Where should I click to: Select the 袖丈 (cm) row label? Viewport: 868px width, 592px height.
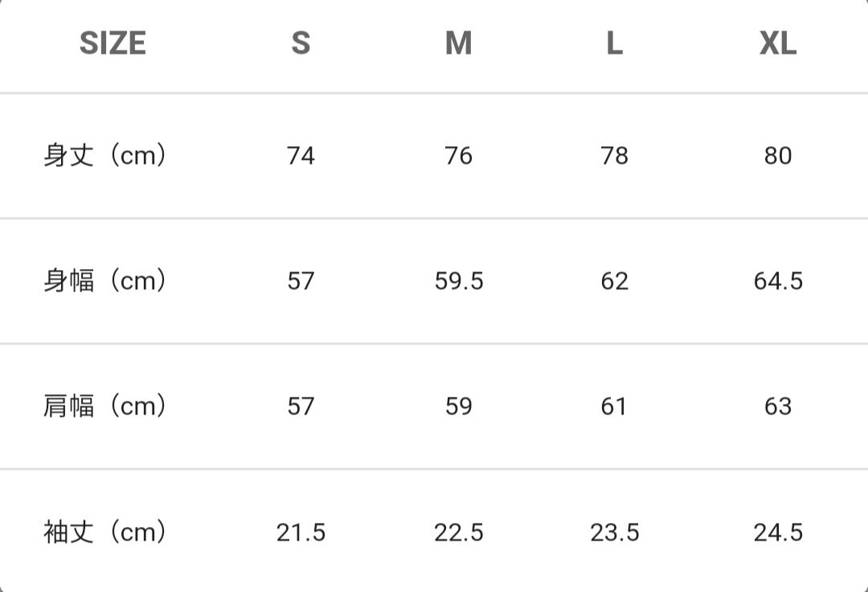pos(104,532)
